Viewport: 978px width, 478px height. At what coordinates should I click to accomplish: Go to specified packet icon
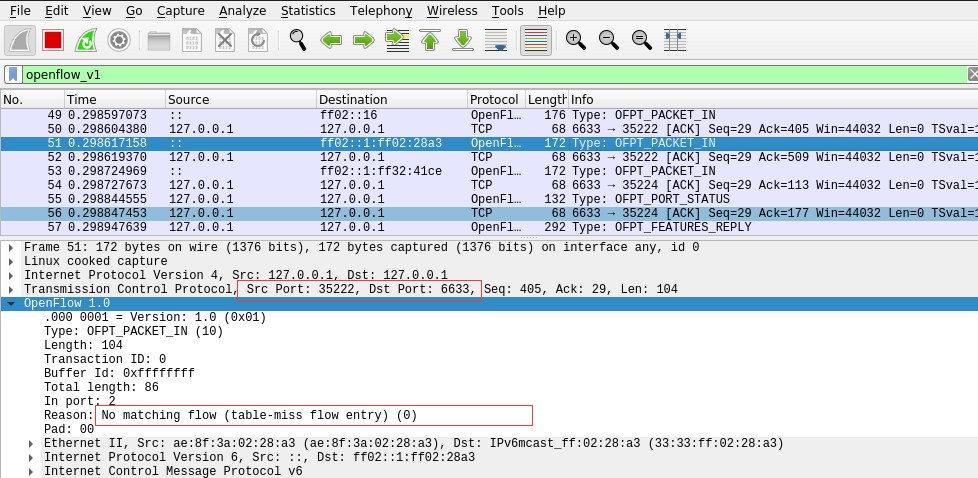397,41
